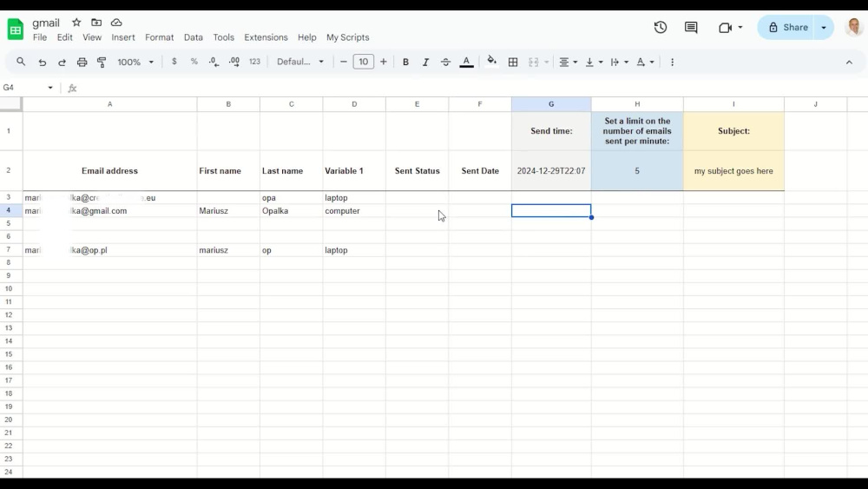Screen dimensions: 868x489
Task: Open the Extensions menu
Action: [266, 37]
